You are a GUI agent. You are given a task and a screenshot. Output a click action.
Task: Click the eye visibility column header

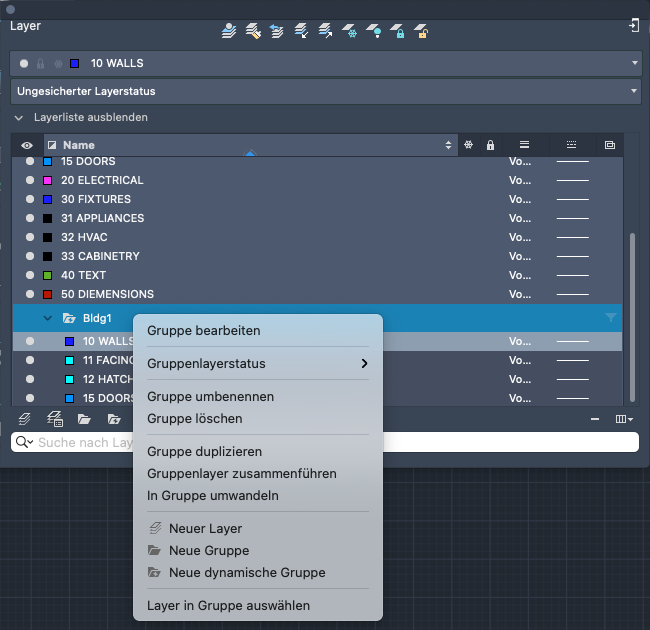(27, 145)
